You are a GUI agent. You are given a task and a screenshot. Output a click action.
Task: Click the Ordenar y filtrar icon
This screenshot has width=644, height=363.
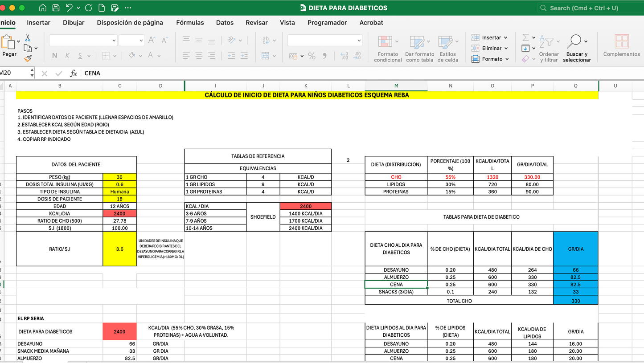pos(547,42)
